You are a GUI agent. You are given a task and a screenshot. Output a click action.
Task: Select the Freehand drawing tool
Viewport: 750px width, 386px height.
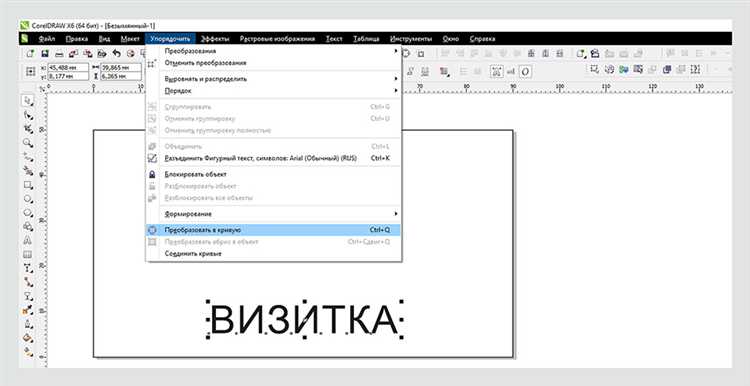coord(28,157)
